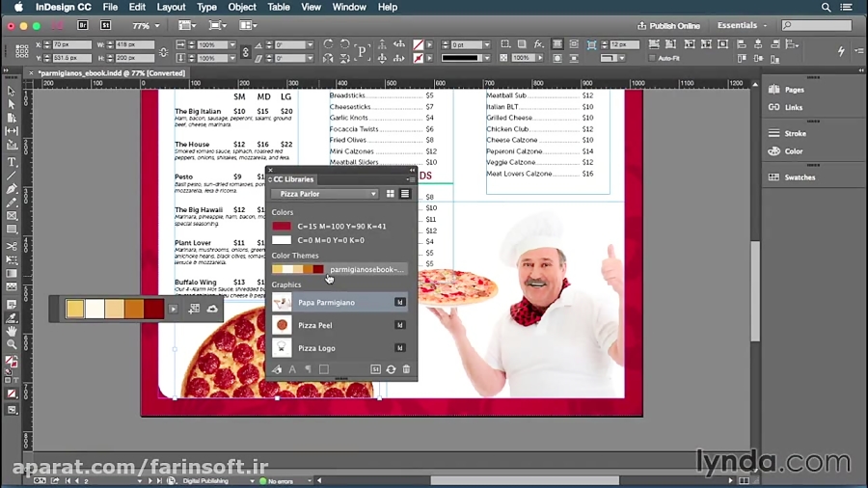Viewport: 868px width, 488px height.
Task: Open the Pages panel
Action: point(786,90)
